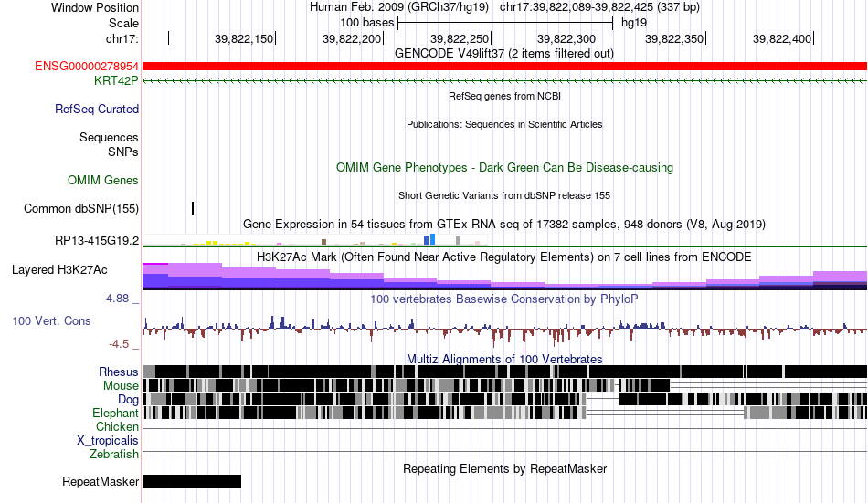Click the OMIM Gene Phenotypes track title

504,168
